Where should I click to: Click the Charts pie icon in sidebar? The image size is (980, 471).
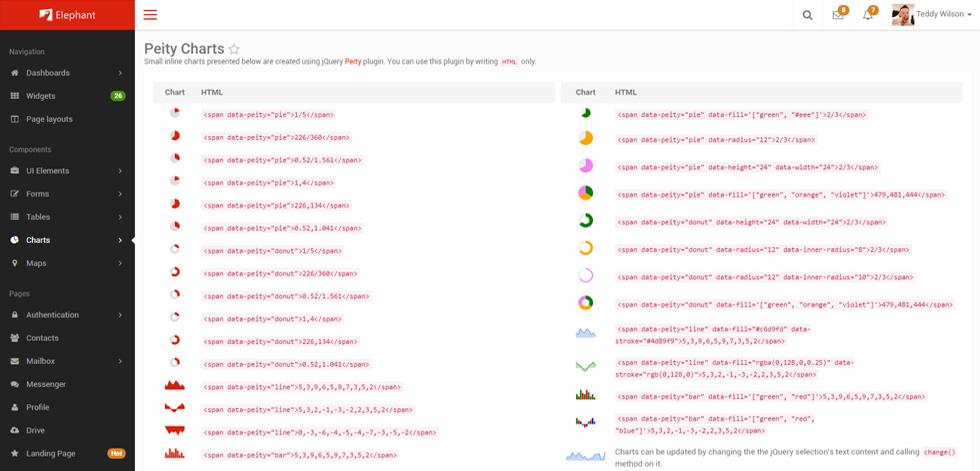(x=15, y=240)
